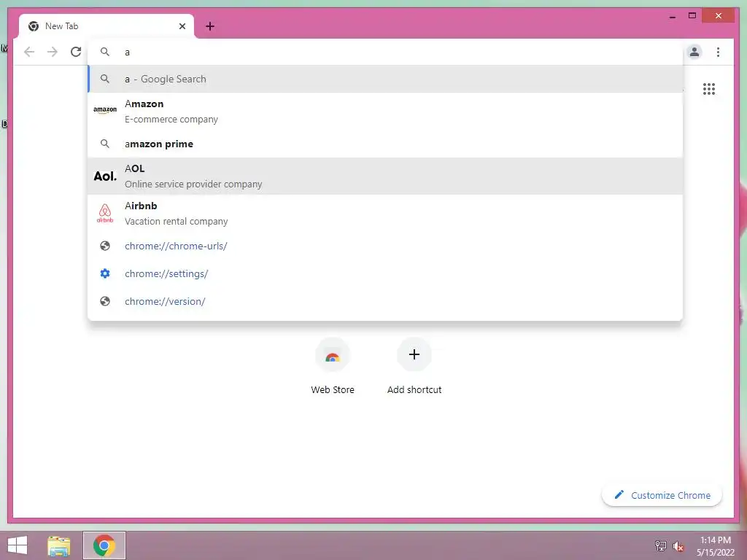
Task: Click the blue gear icon beside chrome://settings/
Action: (x=105, y=273)
